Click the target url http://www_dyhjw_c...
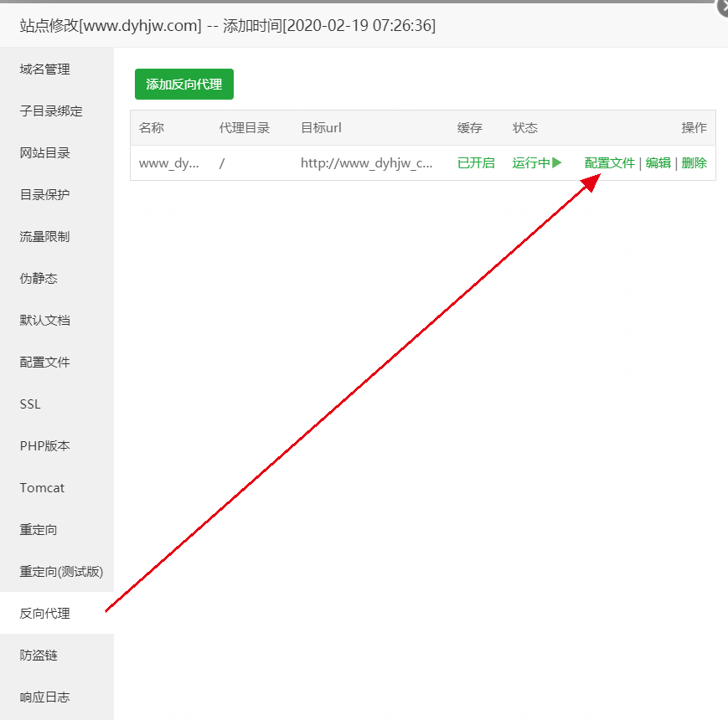This screenshot has height=720, width=728. (367, 163)
